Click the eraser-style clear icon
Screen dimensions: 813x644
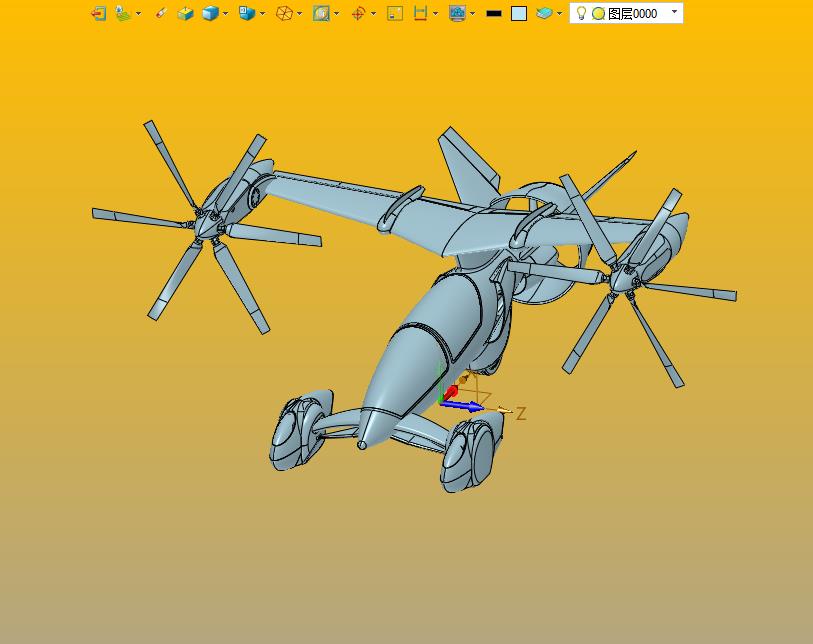[x=160, y=13]
